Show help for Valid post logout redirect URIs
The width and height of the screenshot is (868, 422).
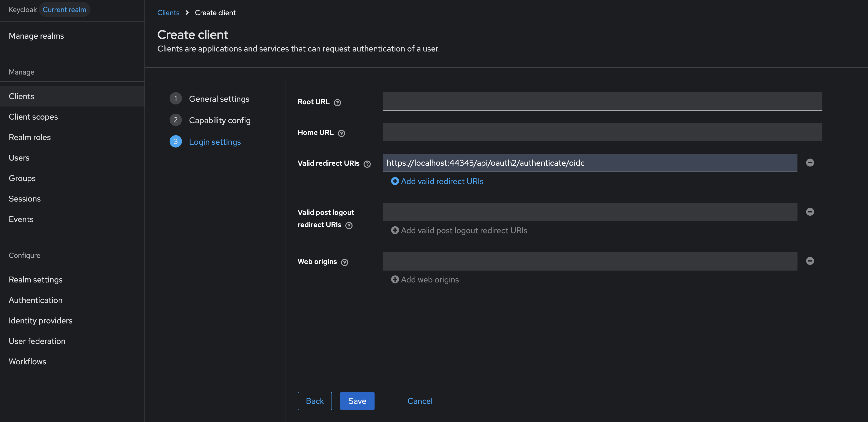click(x=349, y=225)
